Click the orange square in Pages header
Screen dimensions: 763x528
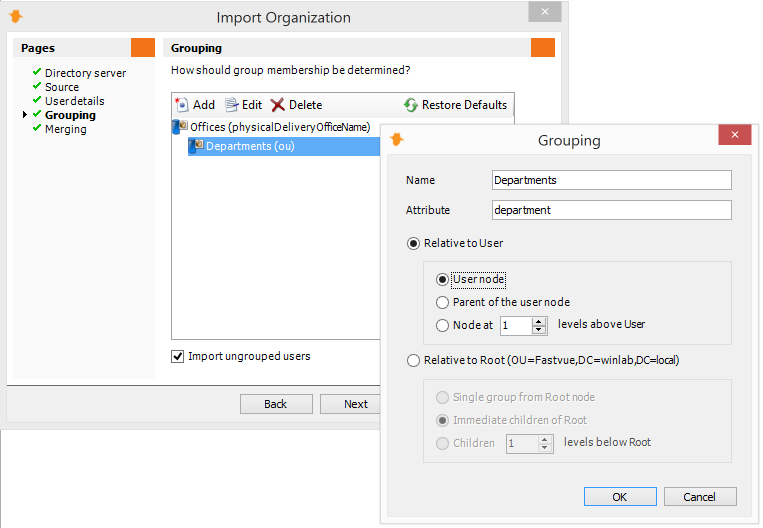click(x=143, y=48)
